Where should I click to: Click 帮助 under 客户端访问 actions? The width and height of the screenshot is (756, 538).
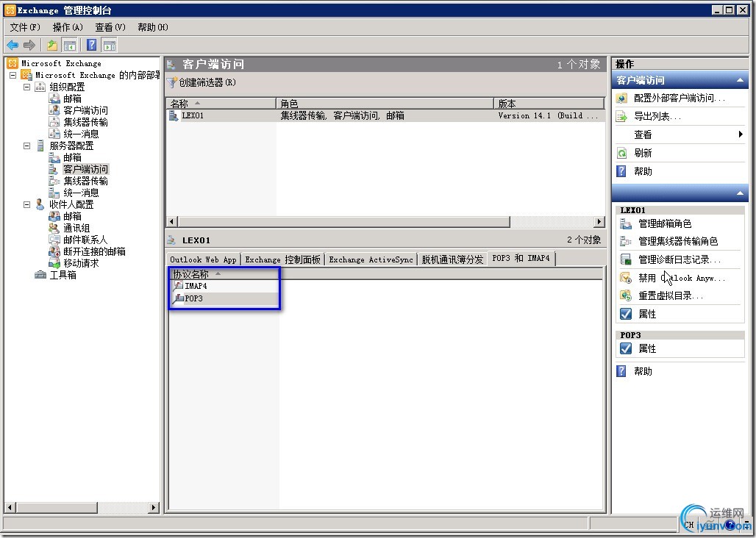pos(643,171)
